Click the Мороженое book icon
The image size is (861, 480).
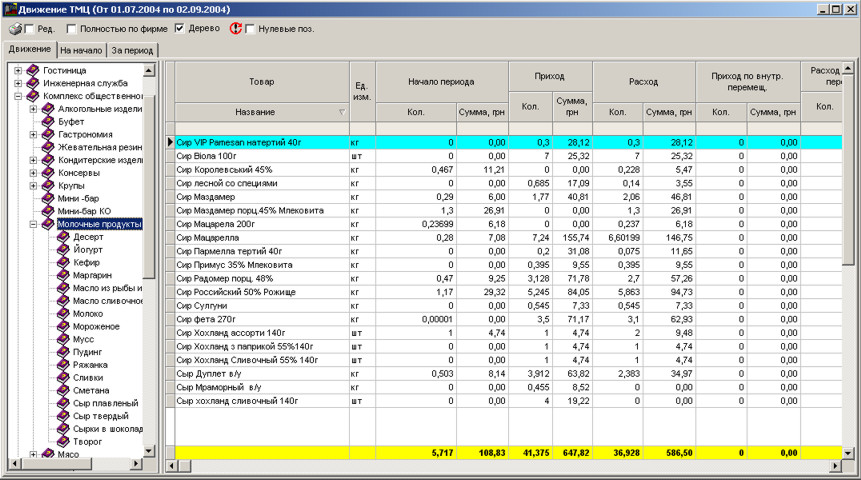pos(63,326)
